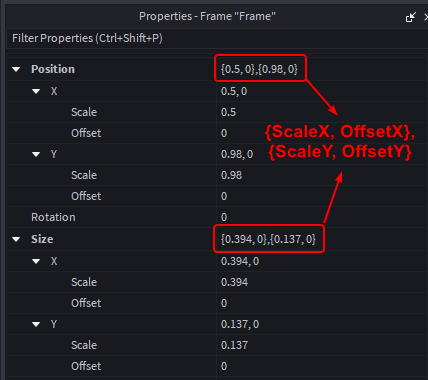Image resolution: width=428 pixels, height=380 pixels.
Task: Edit the Position value {0.5, 0},{0.98, 0}
Action: point(259,69)
